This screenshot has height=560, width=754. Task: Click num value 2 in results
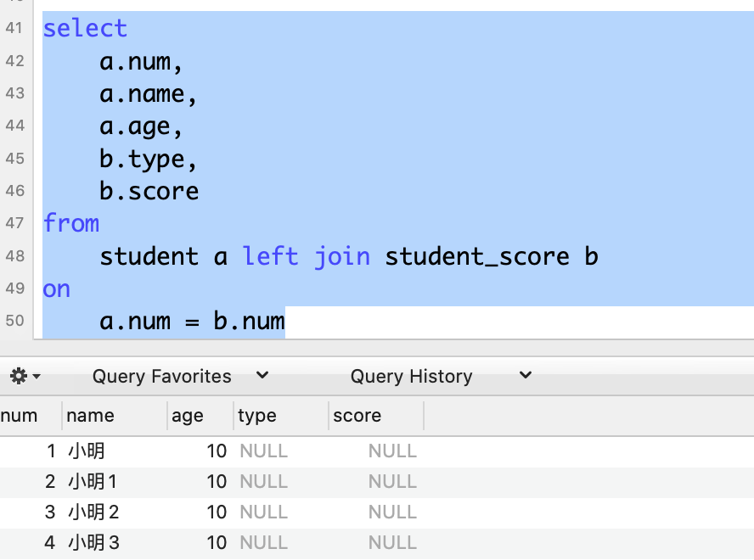click(x=50, y=481)
